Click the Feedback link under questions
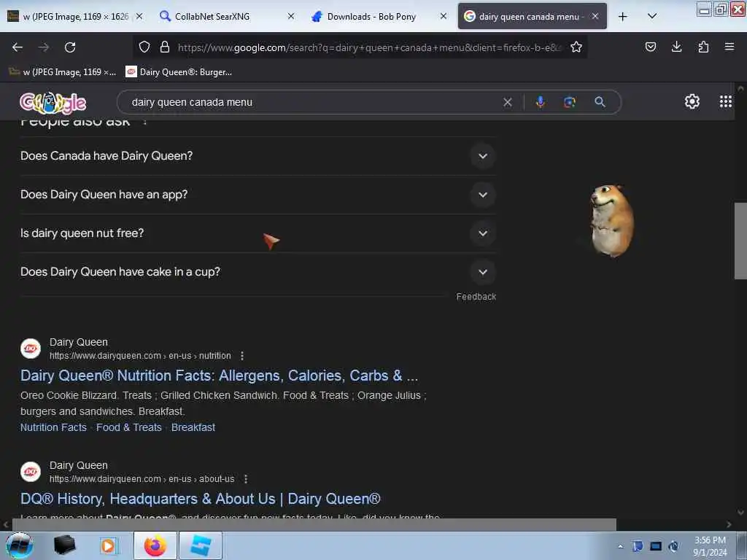This screenshot has height=560, width=747. point(476,297)
